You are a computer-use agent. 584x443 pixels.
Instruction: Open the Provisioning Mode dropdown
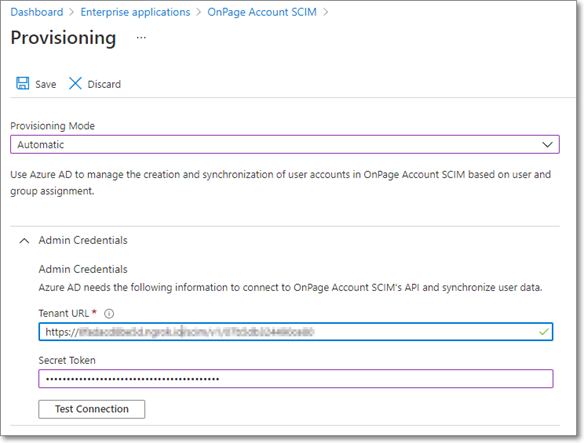click(x=285, y=144)
